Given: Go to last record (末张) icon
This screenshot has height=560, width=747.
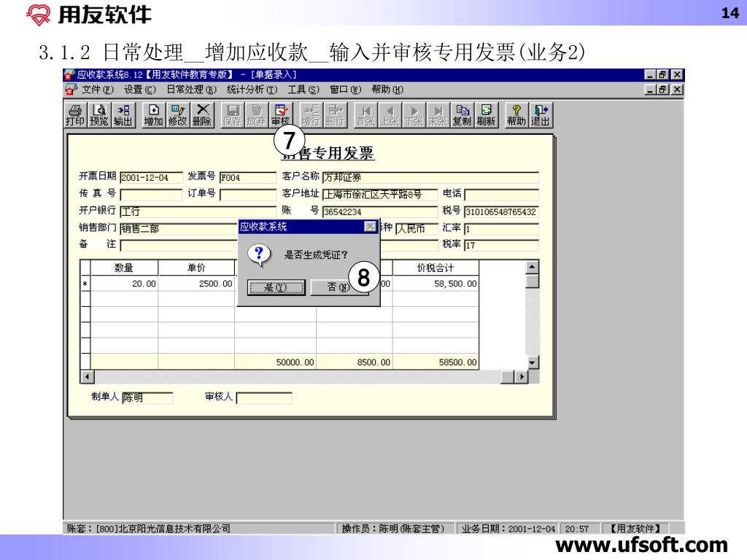Looking at the screenshot, I should coord(438,115).
